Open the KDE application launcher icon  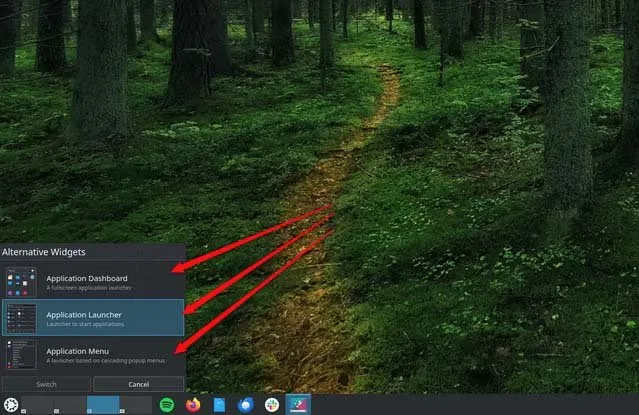point(10,405)
